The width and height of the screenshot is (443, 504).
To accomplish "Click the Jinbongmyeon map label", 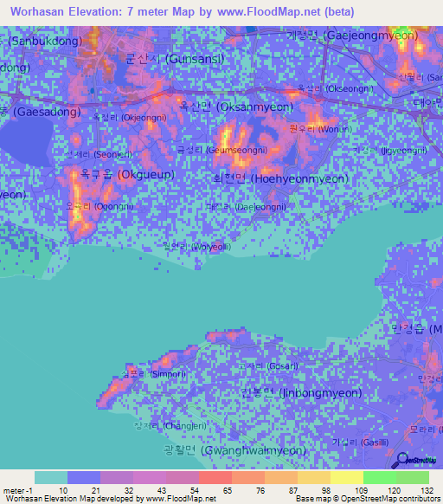I will coord(301,393).
